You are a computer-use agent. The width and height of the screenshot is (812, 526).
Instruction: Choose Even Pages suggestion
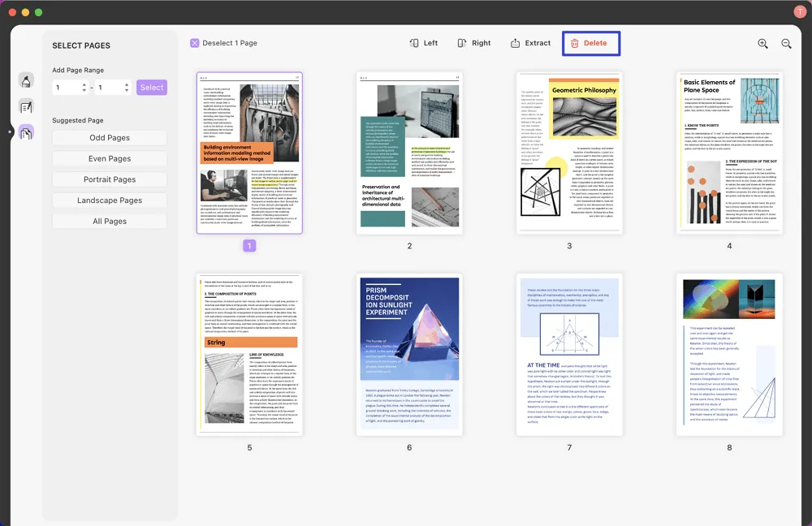click(110, 159)
